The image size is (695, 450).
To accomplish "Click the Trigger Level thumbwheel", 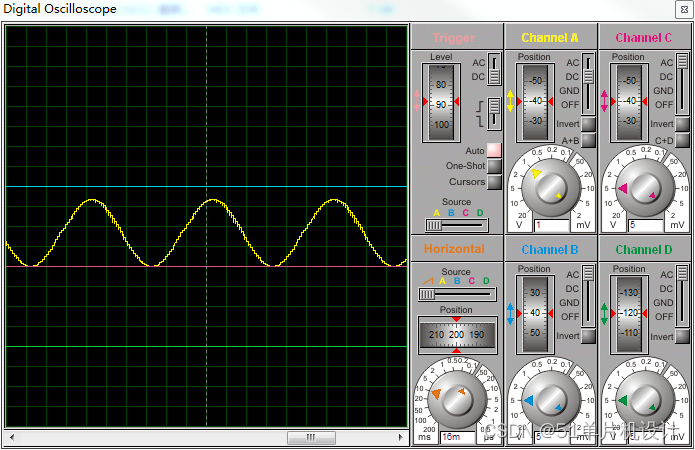I will (x=441, y=102).
